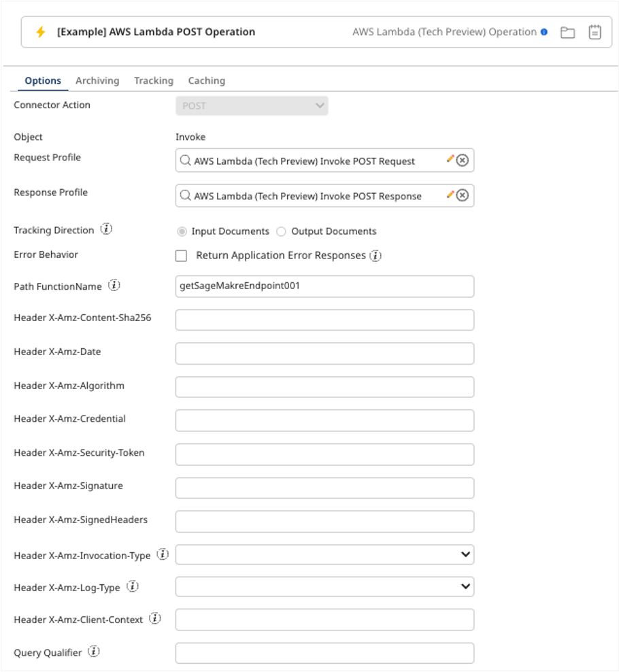Open the Path FunctionName info tooltip

pyautogui.click(x=113, y=286)
